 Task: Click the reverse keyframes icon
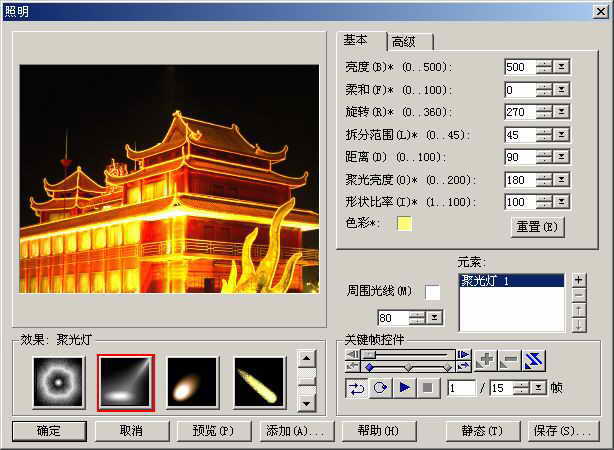[x=533, y=360]
